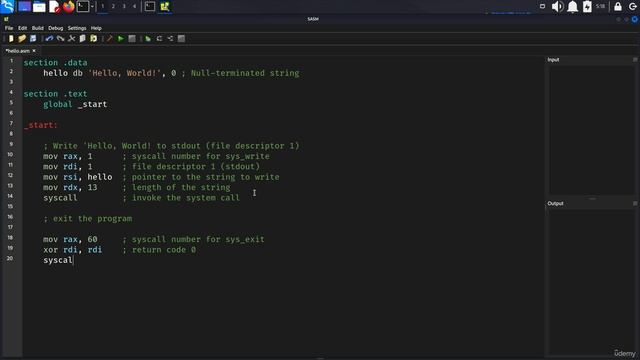640x360 pixels.
Task: Open the Build menu
Action: (x=38, y=28)
